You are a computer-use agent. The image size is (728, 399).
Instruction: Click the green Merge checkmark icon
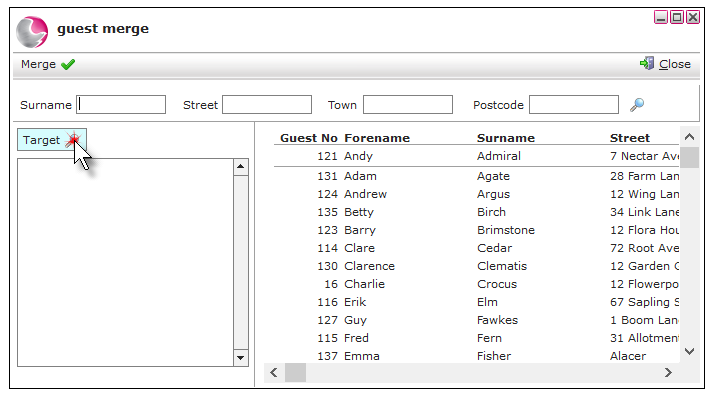click(68, 64)
